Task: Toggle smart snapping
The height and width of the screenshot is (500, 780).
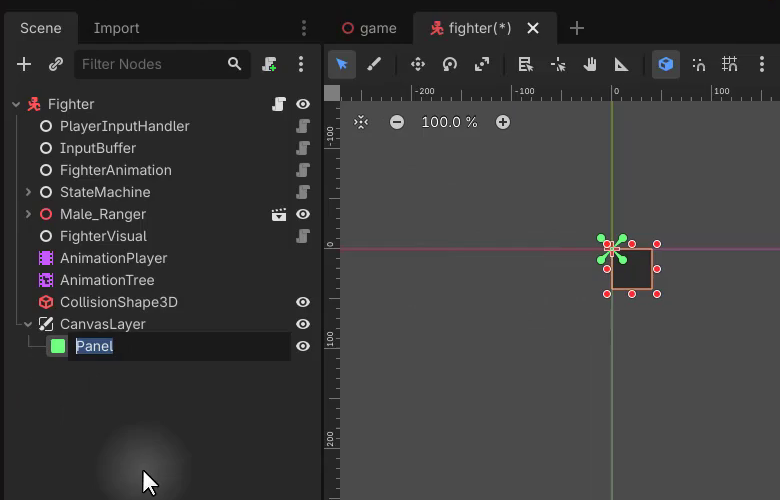Action: tap(698, 64)
